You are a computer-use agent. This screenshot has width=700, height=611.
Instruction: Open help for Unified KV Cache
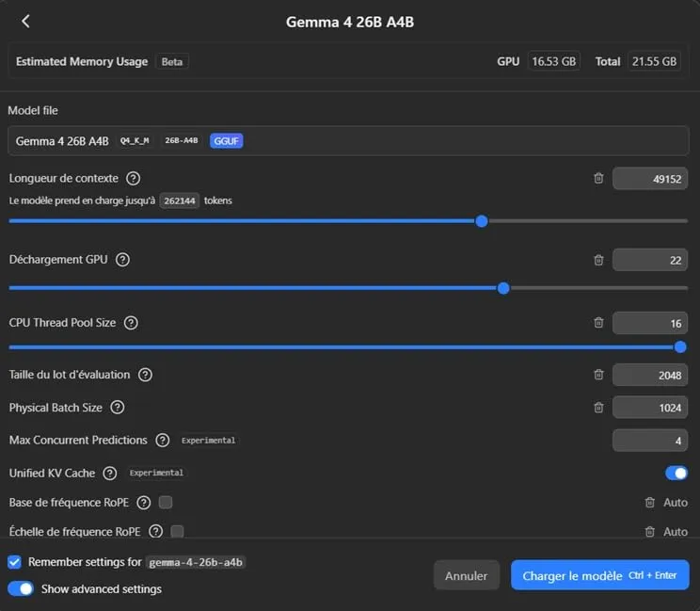pyautogui.click(x=110, y=473)
